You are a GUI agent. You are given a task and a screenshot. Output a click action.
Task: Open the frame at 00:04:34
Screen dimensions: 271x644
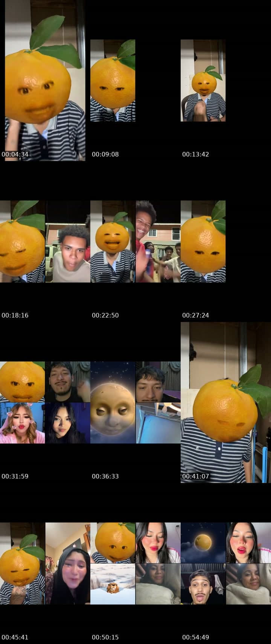pyautogui.click(x=45, y=80)
